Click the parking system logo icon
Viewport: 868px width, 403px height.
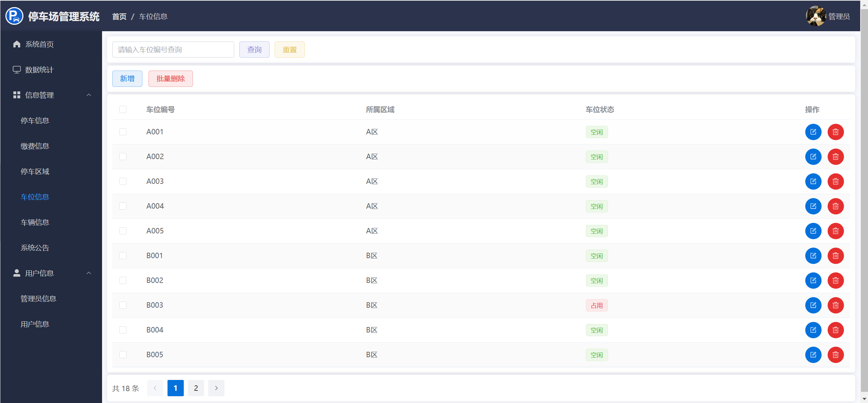[x=14, y=16]
